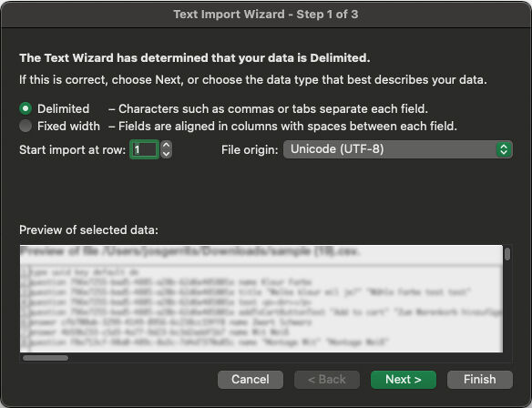Click the preview horizontal scrollbar thumb
532x408 pixels.
(46, 358)
